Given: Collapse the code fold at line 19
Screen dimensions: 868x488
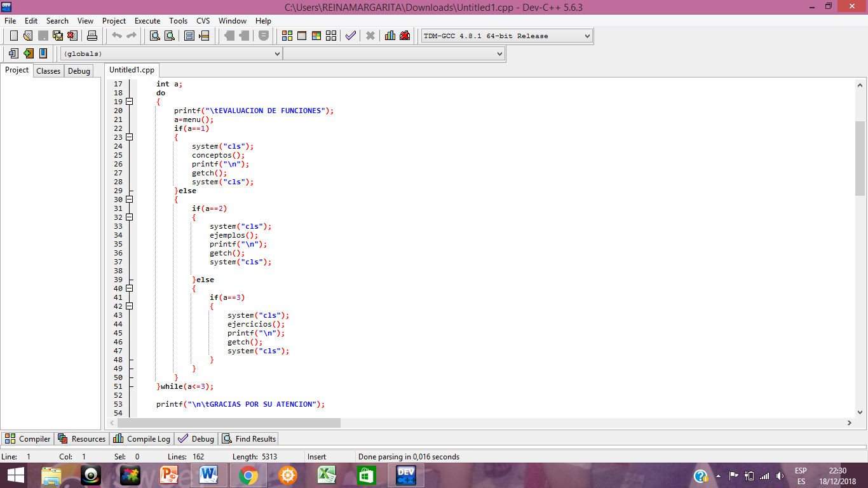Looking at the screenshot, I should coord(130,102).
